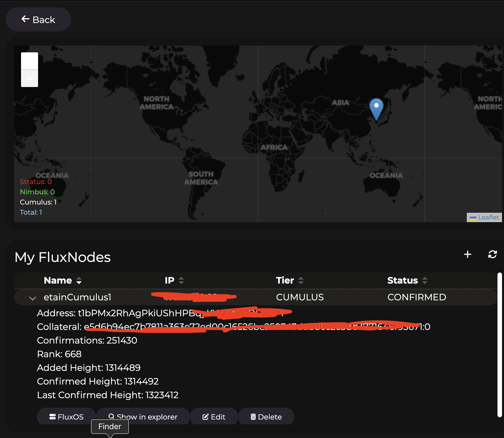Click the 'Stratus: 0' legend entry
The image size is (504, 438).
click(36, 182)
